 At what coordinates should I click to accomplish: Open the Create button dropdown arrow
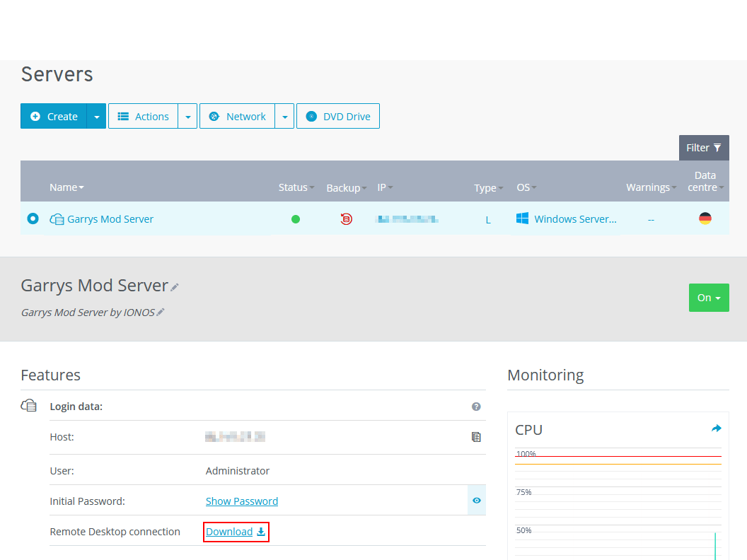click(97, 116)
